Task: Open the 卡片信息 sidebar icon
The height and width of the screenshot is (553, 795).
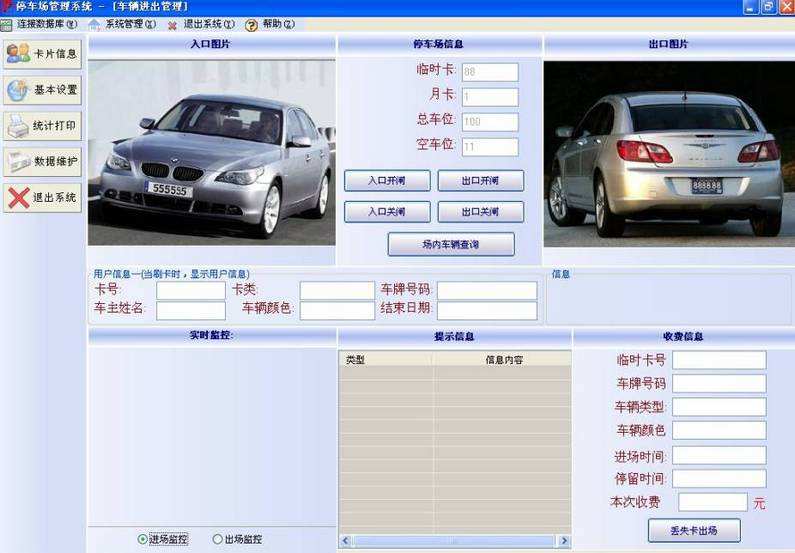Action: pos(18,53)
